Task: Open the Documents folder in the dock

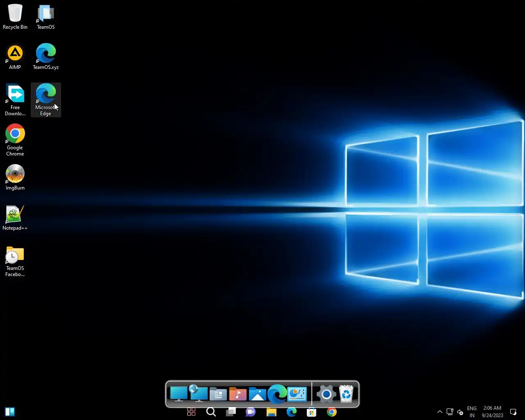Action: (218, 394)
